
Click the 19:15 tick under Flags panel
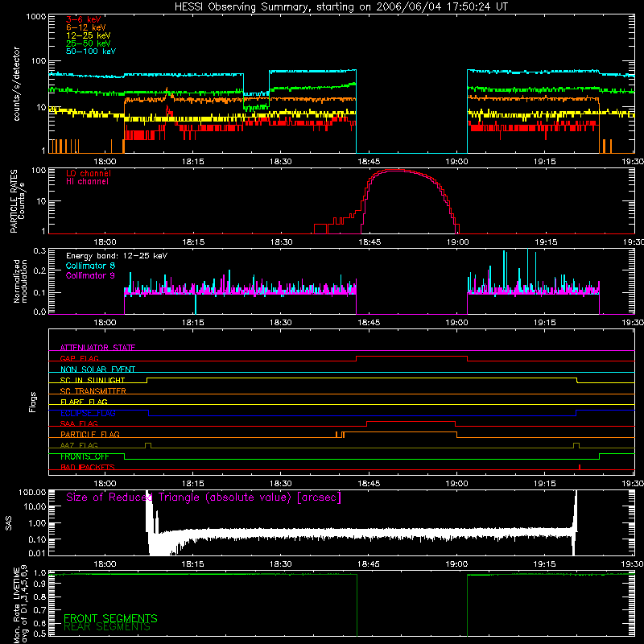click(545, 484)
